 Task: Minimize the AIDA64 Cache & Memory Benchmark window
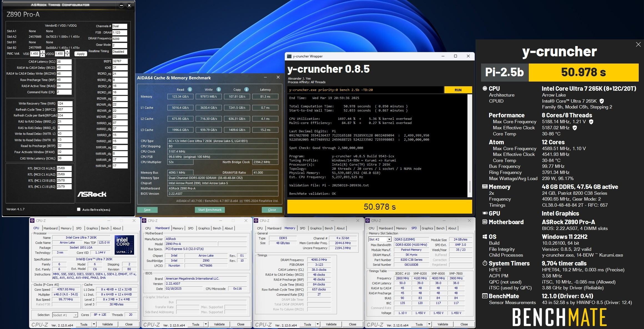click(265, 77)
